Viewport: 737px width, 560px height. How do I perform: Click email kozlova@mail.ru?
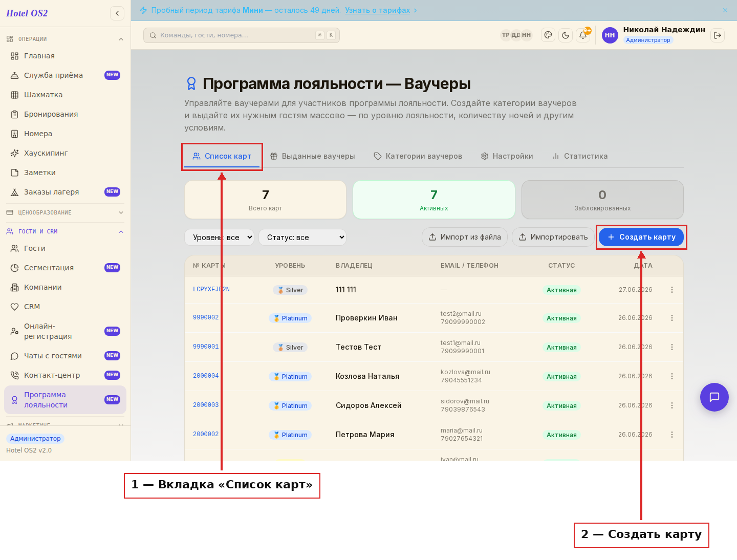[465, 372]
